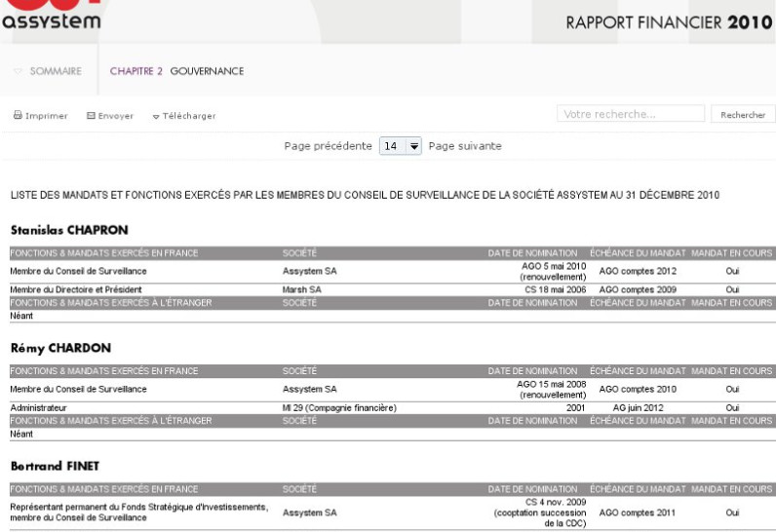Open the Sommaire menu
The width and height of the screenshot is (776, 532).
click(56, 71)
